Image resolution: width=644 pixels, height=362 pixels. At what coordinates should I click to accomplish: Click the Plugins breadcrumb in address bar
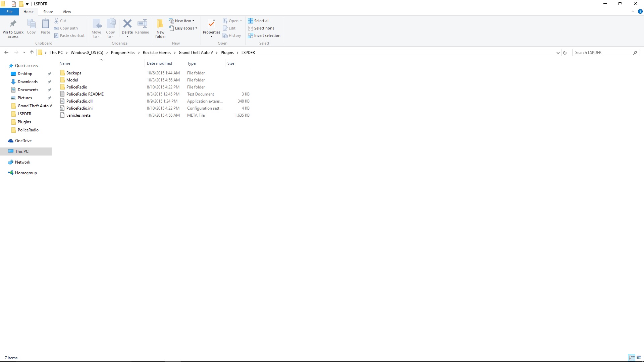(x=227, y=53)
